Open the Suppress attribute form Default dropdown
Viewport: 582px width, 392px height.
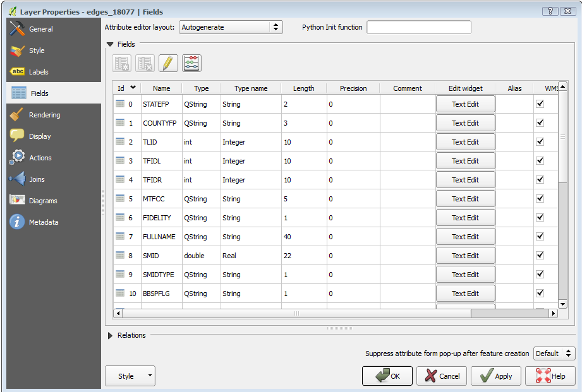click(554, 353)
